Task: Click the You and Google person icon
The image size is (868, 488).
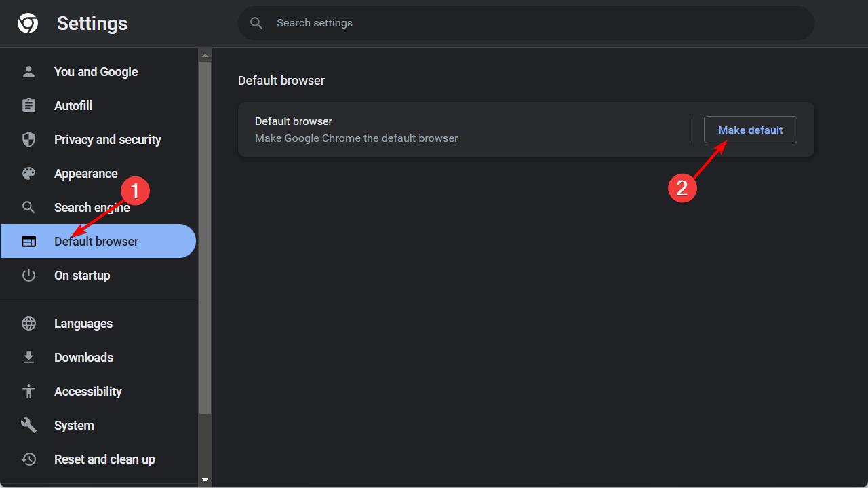Action: pyautogui.click(x=28, y=72)
